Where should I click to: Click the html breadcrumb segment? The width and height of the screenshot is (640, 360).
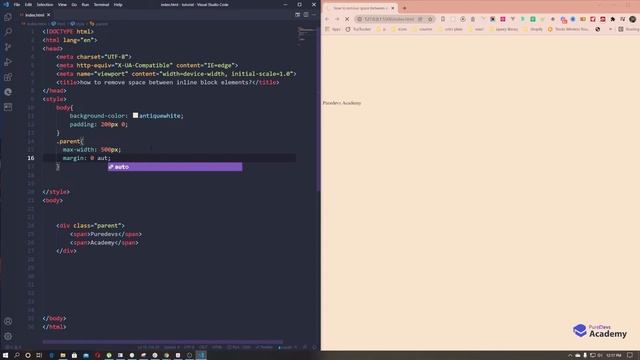59,24
